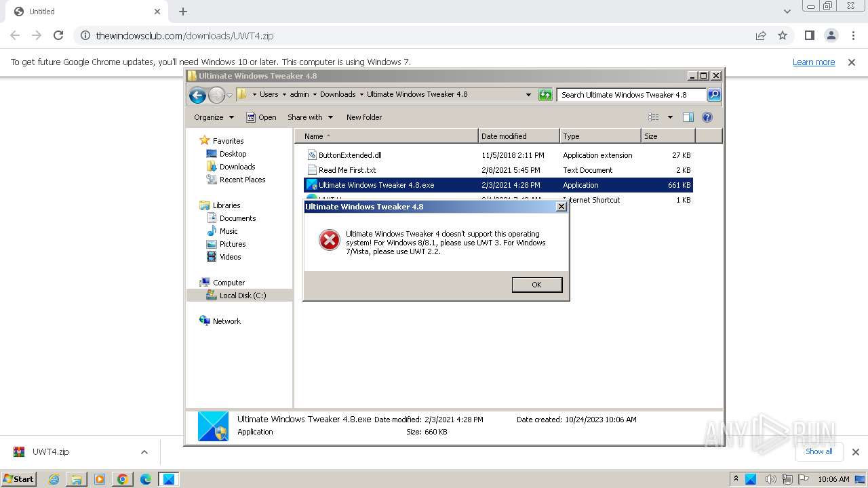Viewport: 868px width, 488px height.
Task: Open recent locations dropdown next to forward arrow
Action: click(x=229, y=96)
